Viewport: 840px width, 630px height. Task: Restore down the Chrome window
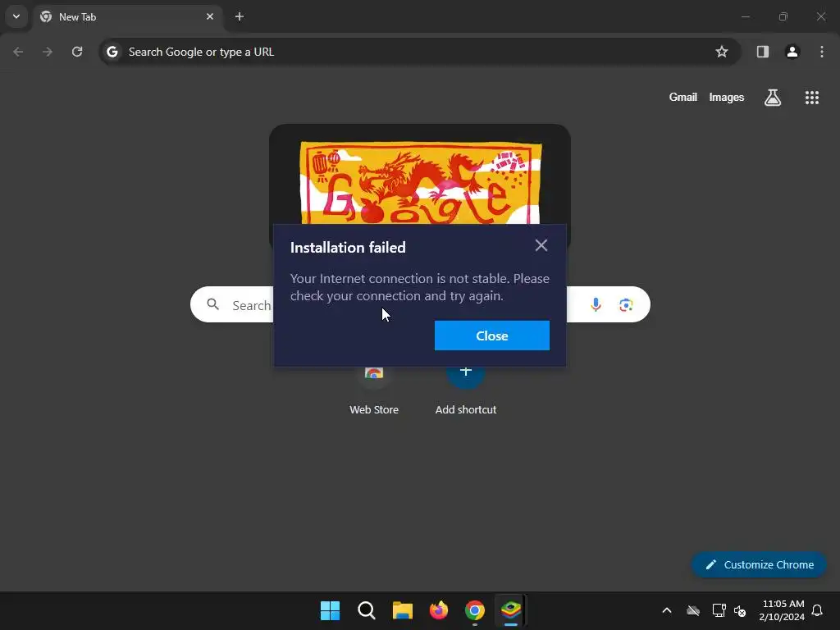(x=783, y=16)
